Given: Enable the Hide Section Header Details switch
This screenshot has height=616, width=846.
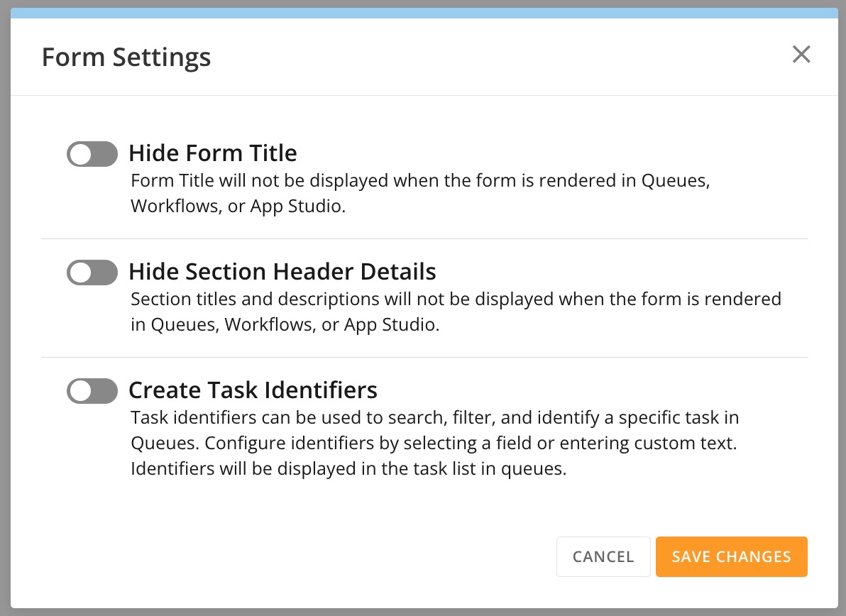Looking at the screenshot, I should [92, 273].
